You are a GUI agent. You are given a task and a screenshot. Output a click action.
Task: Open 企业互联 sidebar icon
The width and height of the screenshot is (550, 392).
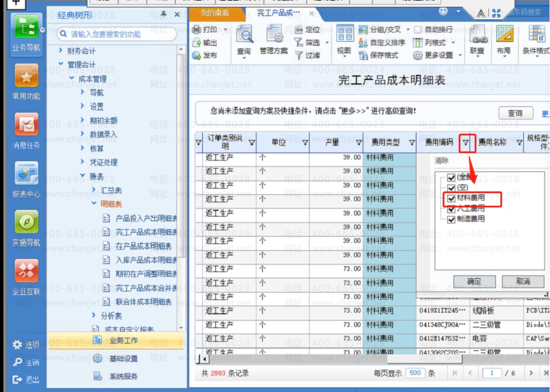click(x=26, y=277)
